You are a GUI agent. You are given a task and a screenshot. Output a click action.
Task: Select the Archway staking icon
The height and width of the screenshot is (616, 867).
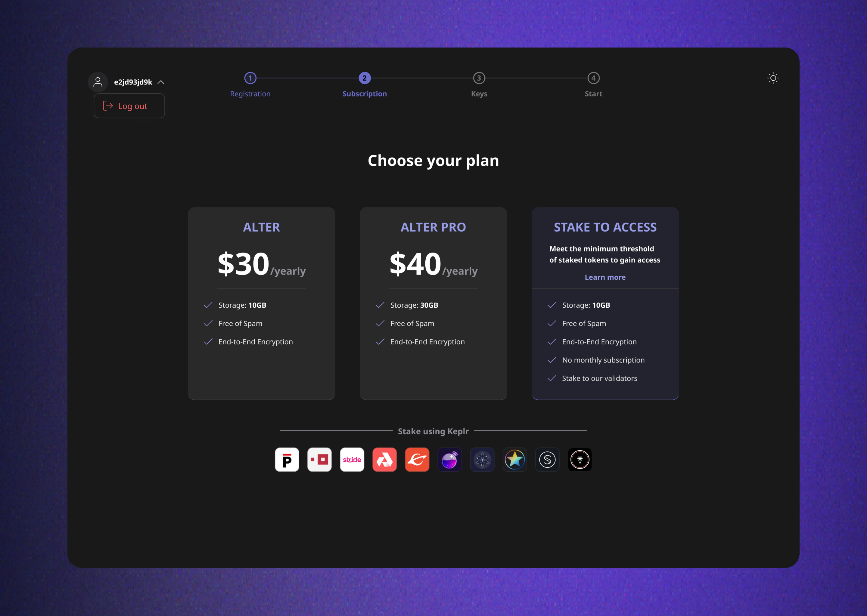click(384, 460)
